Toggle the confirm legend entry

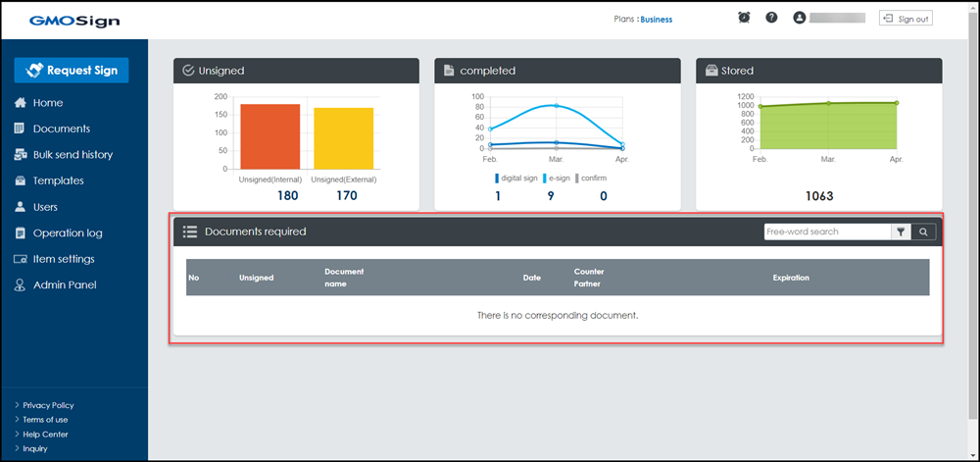(591, 179)
